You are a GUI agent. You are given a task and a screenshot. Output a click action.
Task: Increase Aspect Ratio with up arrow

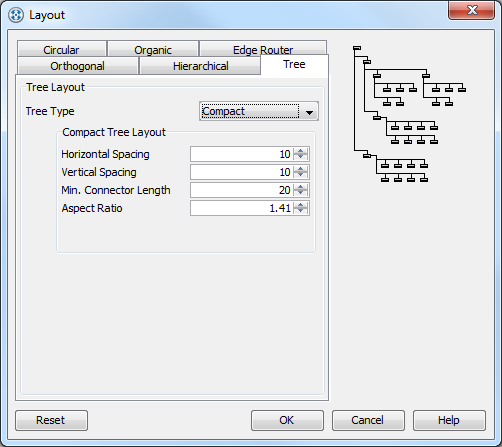tap(301, 205)
